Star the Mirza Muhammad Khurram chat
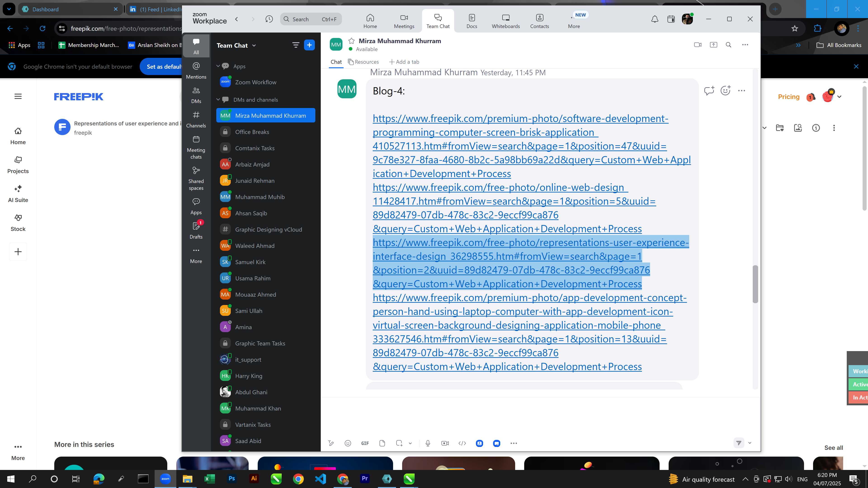 click(351, 41)
